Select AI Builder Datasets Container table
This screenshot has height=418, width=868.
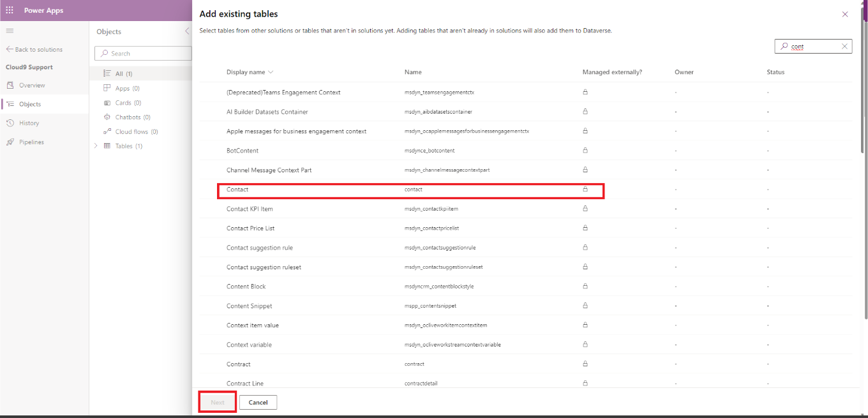525,112
